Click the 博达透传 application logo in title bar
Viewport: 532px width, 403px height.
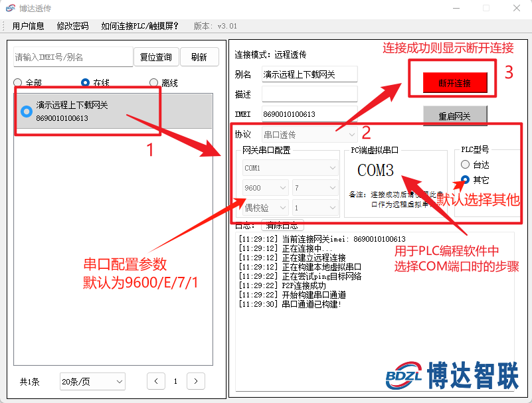click(x=11, y=8)
